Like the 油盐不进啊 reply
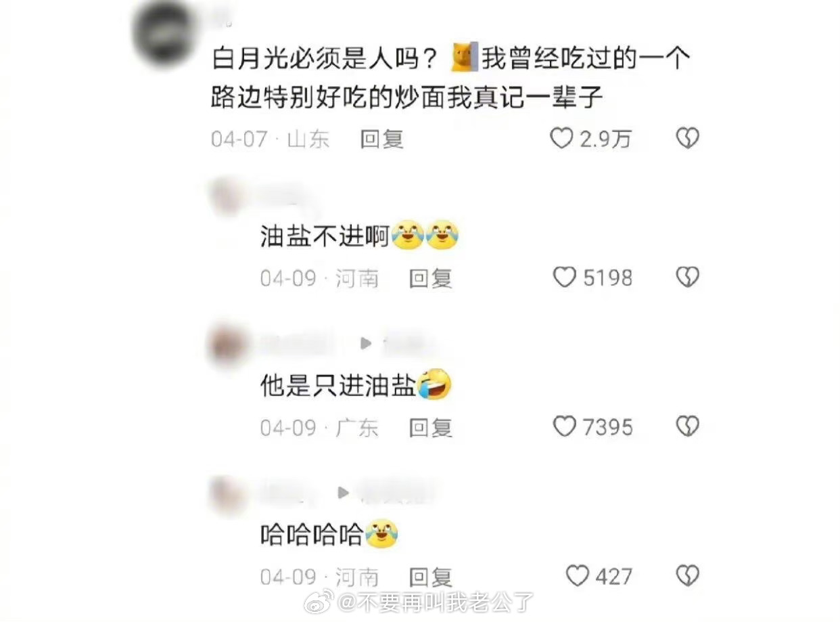Image resolution: width=840 pixels, height=622 pixels. tap(564, 277)
